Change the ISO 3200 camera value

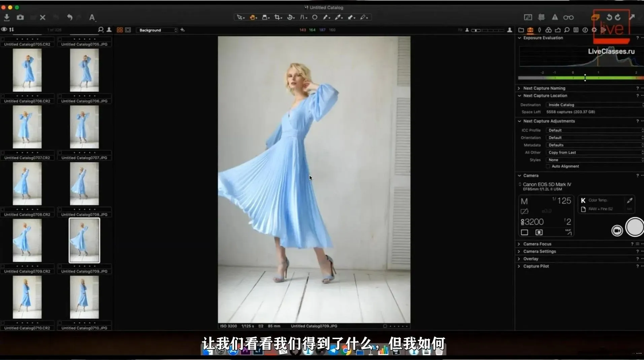coord(533,222)
